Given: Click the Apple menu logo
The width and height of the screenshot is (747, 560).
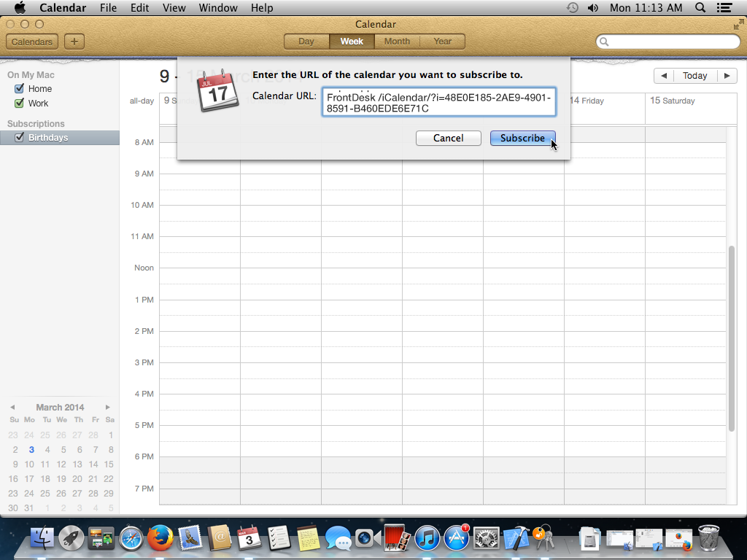Looking at the screenshot, I should tap(20, 7).
